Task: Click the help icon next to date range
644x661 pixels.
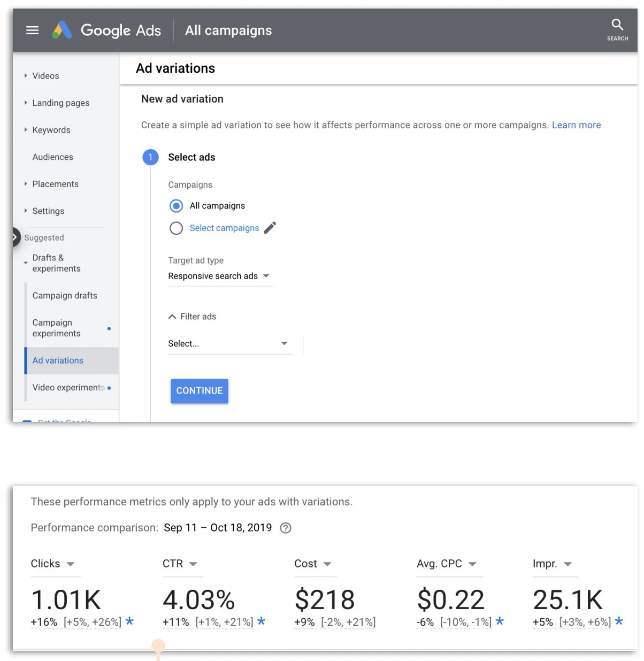Action: pyautogui.click(x=286, y=528)
